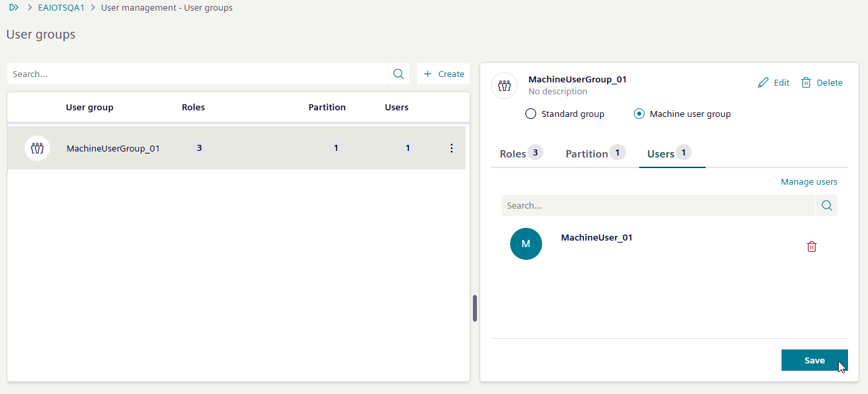Click the trash Delete icon in header

[806, 83]
